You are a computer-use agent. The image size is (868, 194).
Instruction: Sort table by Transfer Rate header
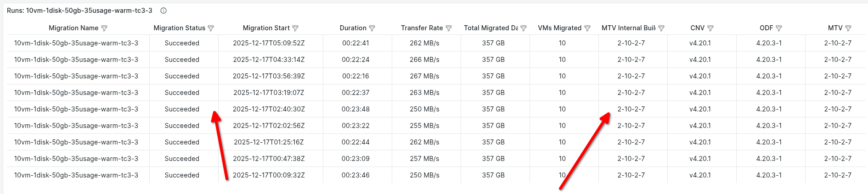click(422, 28)
